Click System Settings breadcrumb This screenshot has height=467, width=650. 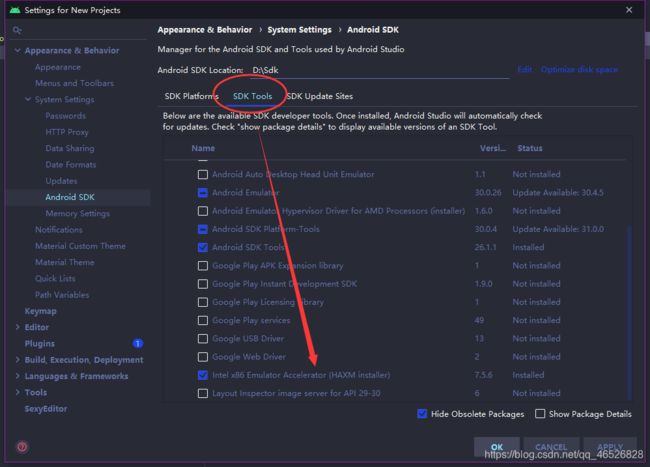pos(299,30)
